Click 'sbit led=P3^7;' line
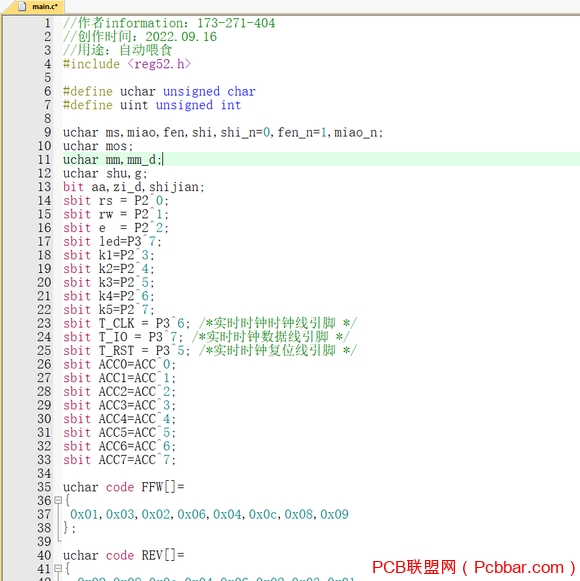This screenshot has width=580, height=581. click(112, 242)
